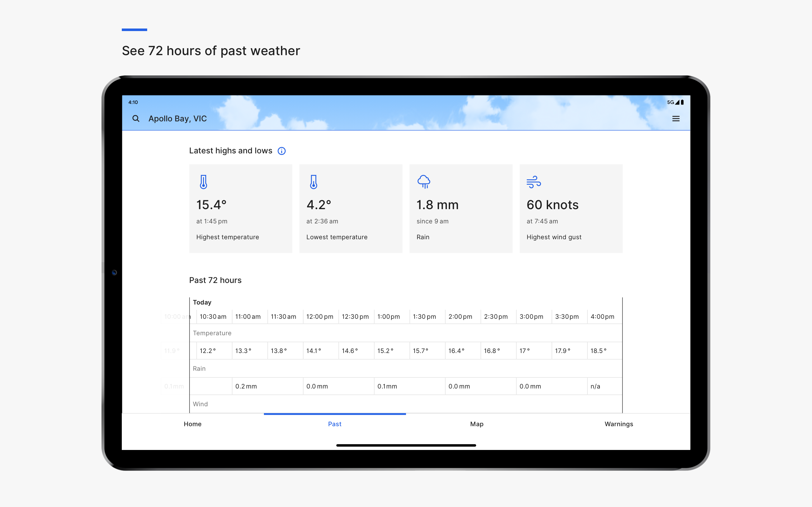Select the Past tab
Image resolution: width=812 pixels, height=507 pixels.
click(335, 424)
